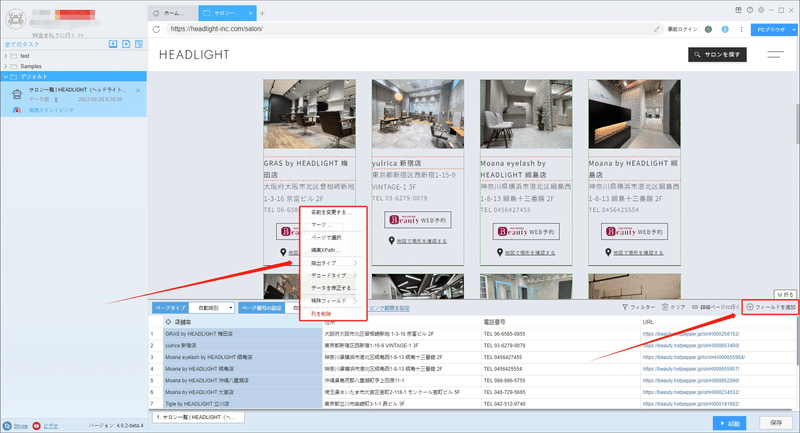Open 特殊フィールド submenu
This screenshot has height=433, width=800.
[x=333, y=301]
